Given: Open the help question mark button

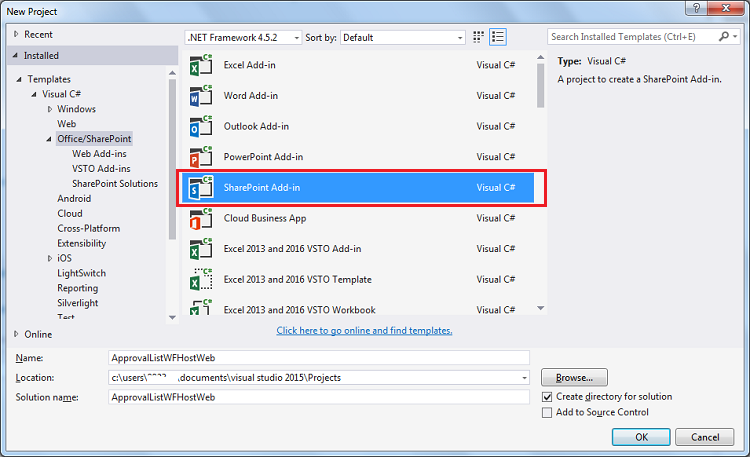Looking at the screenshot, I should click(x=696, y=8).
